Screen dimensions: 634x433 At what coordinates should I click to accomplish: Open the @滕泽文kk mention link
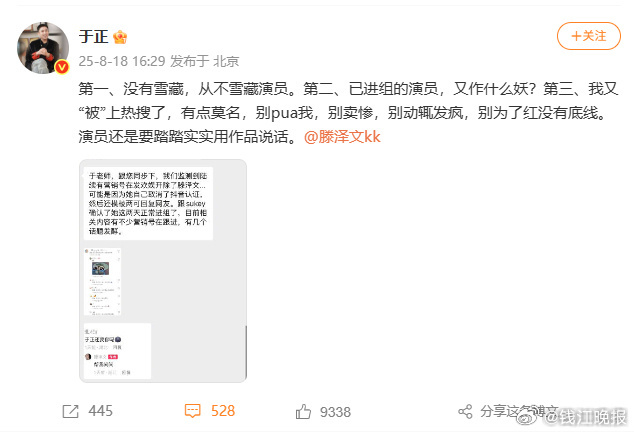342,137
